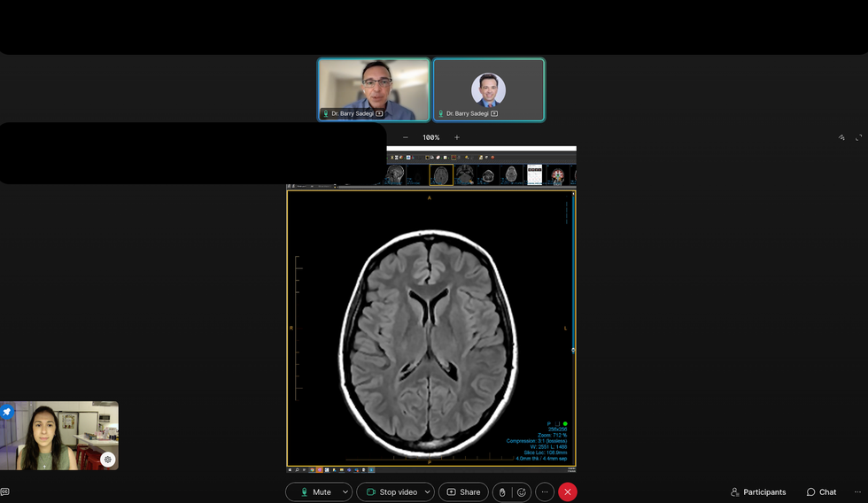
Task: Expand video options arrow beside Stop video
Action: coord(428,492)
